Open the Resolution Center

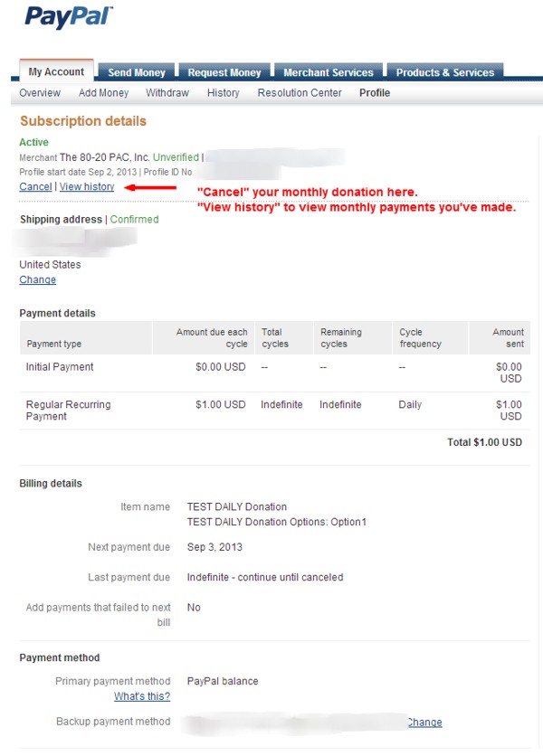point(300,92)
